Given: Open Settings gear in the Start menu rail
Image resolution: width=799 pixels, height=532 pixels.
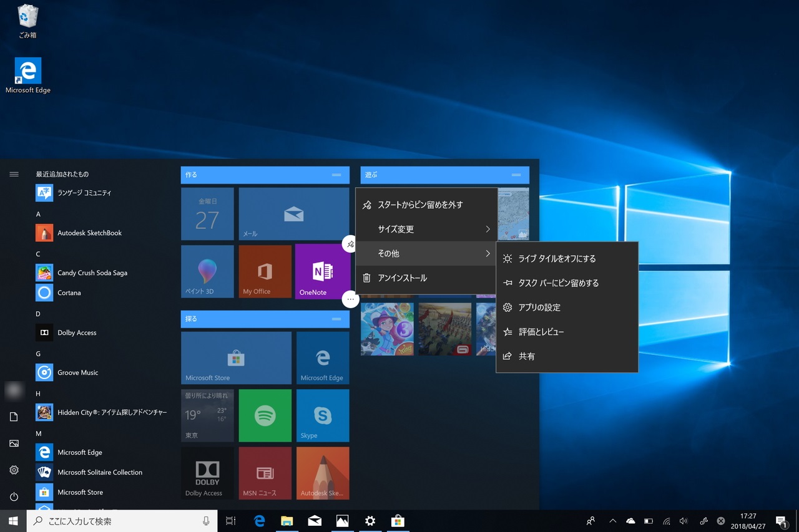Looking at the screenshot, I should pos(14,470).
